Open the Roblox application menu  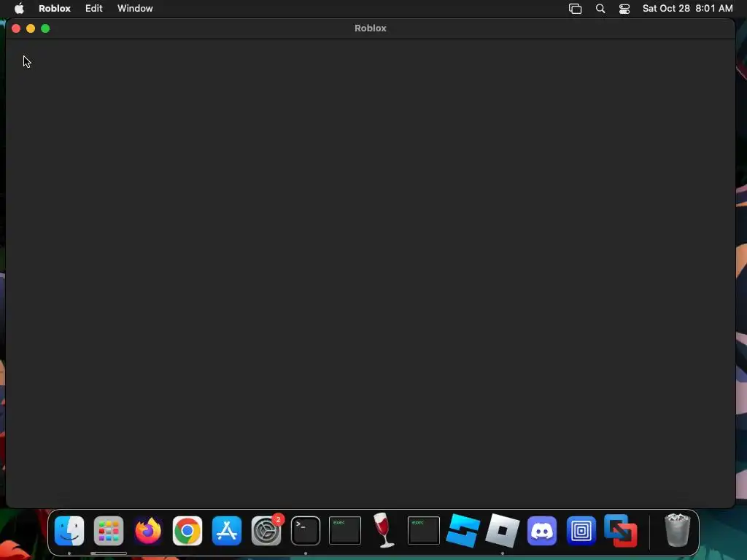click(54, 8)
